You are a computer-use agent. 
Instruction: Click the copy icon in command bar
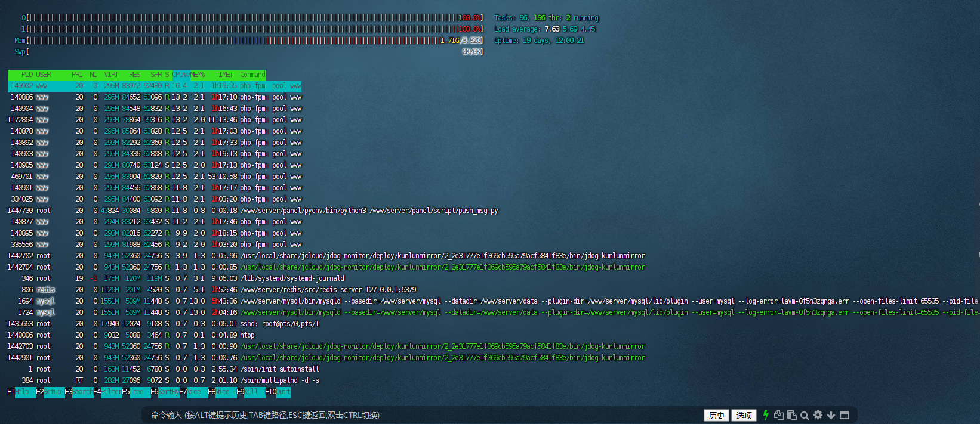779,415
